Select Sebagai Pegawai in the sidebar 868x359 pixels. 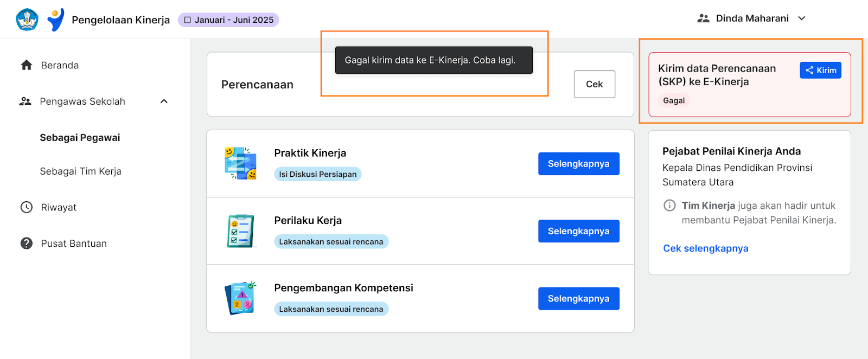pos(80,138)
